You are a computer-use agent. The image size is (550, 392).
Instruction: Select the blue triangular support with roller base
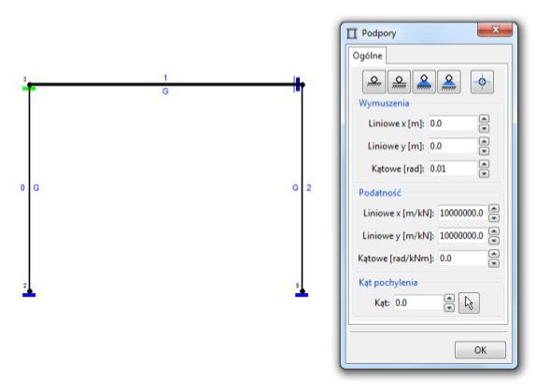(449, 82)
